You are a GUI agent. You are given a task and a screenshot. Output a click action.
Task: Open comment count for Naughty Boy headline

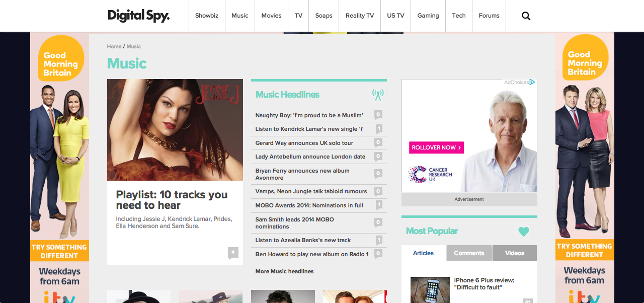coord(378,115)
